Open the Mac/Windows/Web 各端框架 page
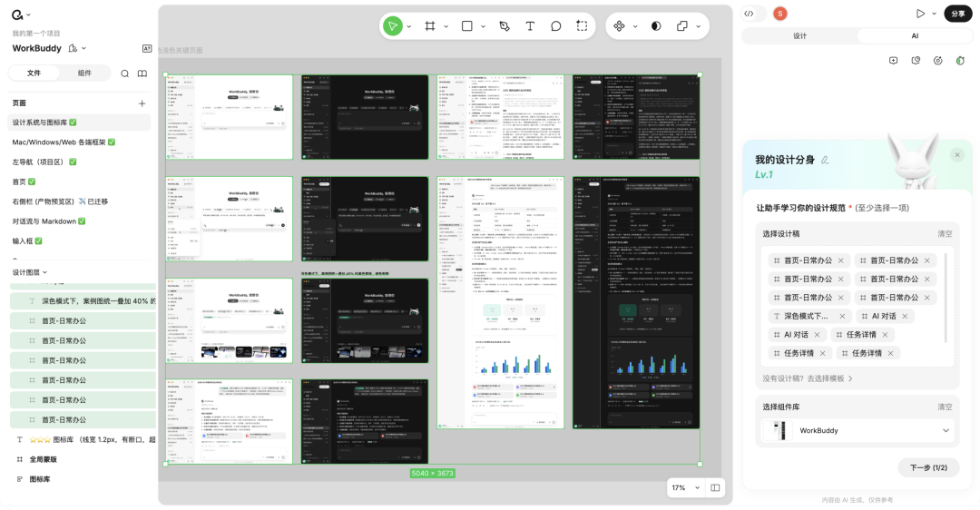980x510 pixels. point(79,142)
